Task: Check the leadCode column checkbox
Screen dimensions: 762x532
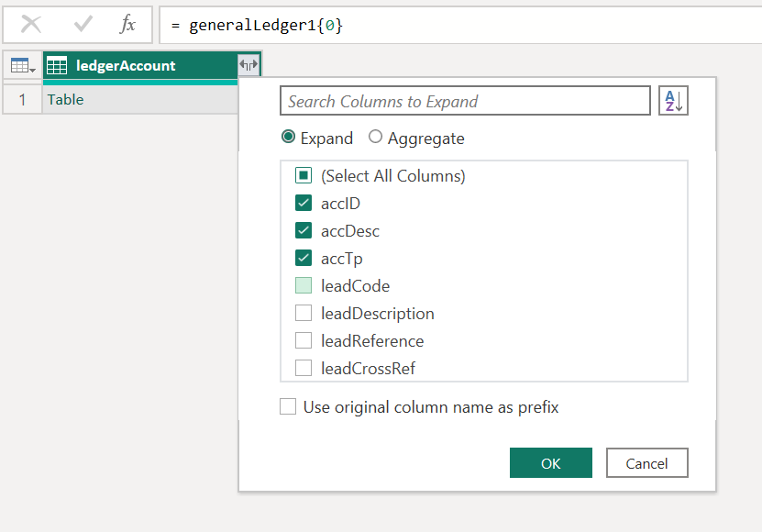Action: pos(304,285)
